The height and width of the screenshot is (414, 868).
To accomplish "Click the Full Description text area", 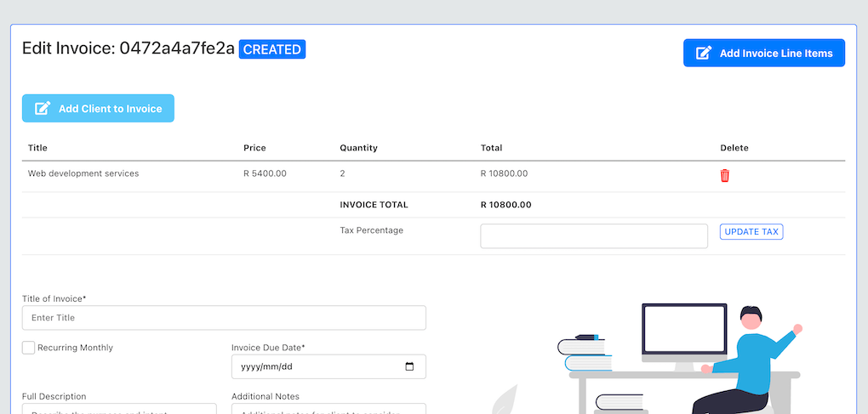I will tap(119, 409).
